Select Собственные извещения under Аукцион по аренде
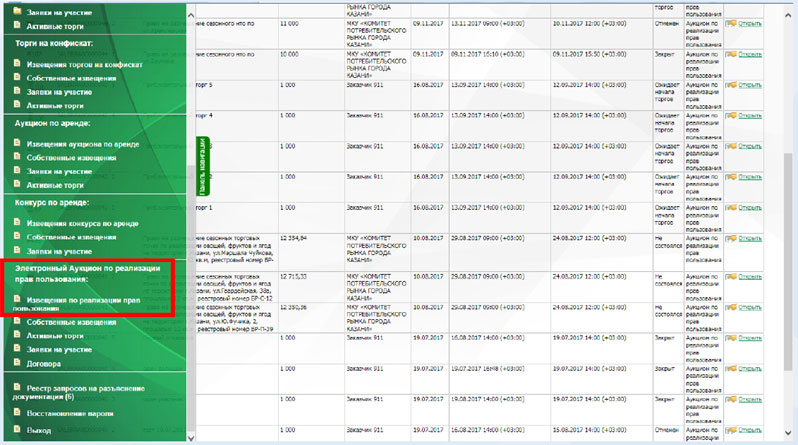798x445 pixels. point(72,157)
